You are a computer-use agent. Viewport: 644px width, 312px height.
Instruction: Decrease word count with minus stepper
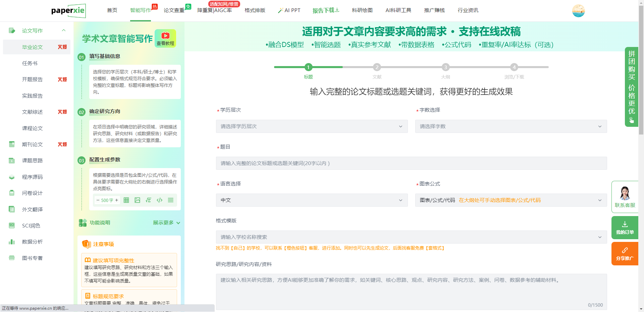[98, 200]
